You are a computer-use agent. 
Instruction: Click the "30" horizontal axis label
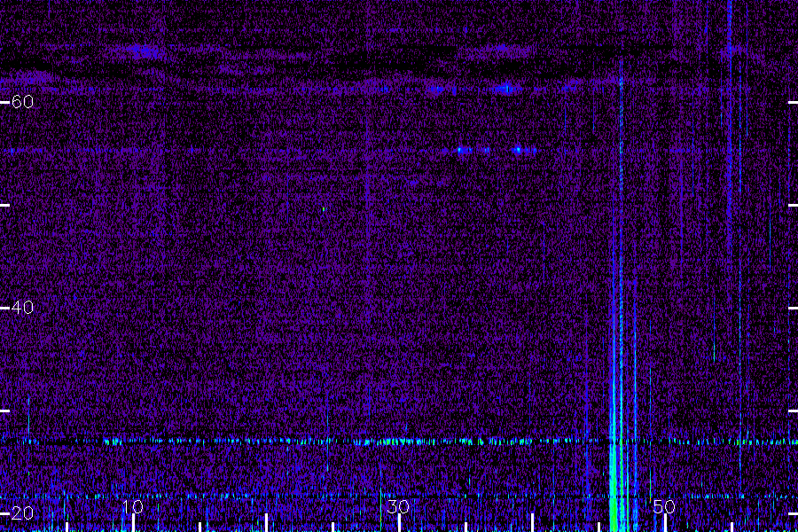[x=398, y=506]
